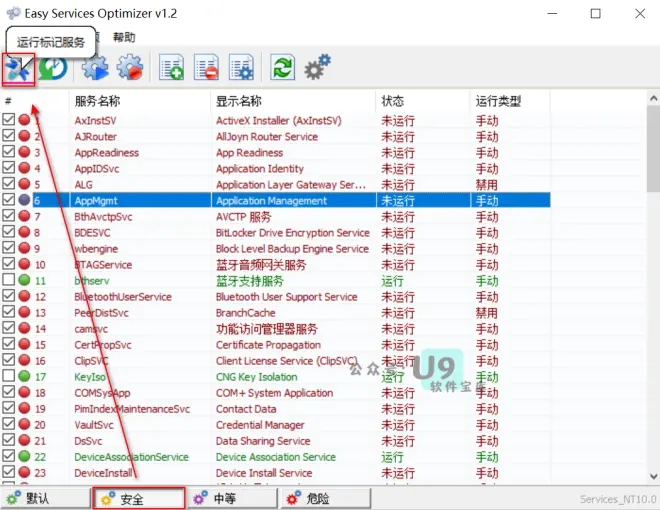The width and height of the screenshot is (660, 510).
Task: Tick the KeyIso service checkbox
Action: (x=9, y=375)
